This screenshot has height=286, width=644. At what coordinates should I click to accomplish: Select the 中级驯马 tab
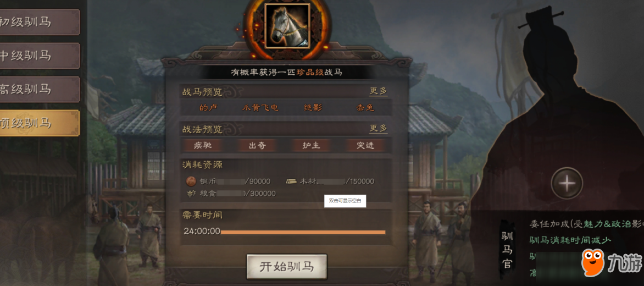pos(40,56)
